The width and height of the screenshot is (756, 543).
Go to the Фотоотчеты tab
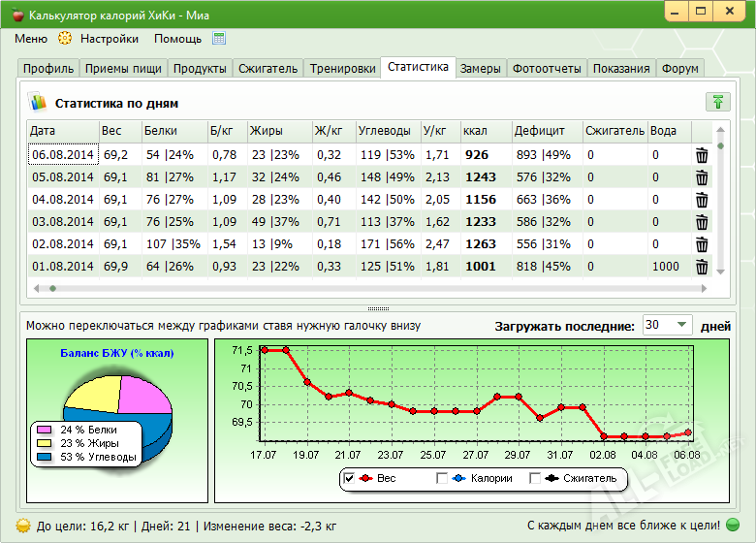(x=547, y=69)
